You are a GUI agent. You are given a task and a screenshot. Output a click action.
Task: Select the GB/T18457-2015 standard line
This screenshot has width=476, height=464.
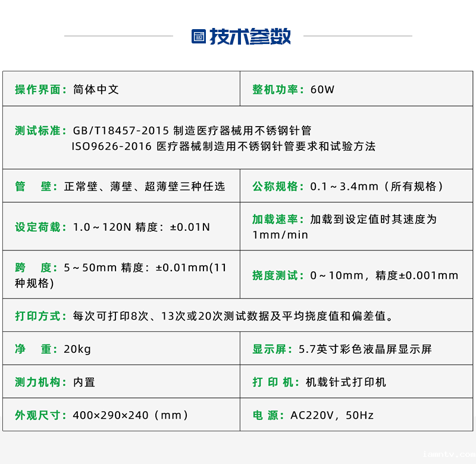coord(192,130)
